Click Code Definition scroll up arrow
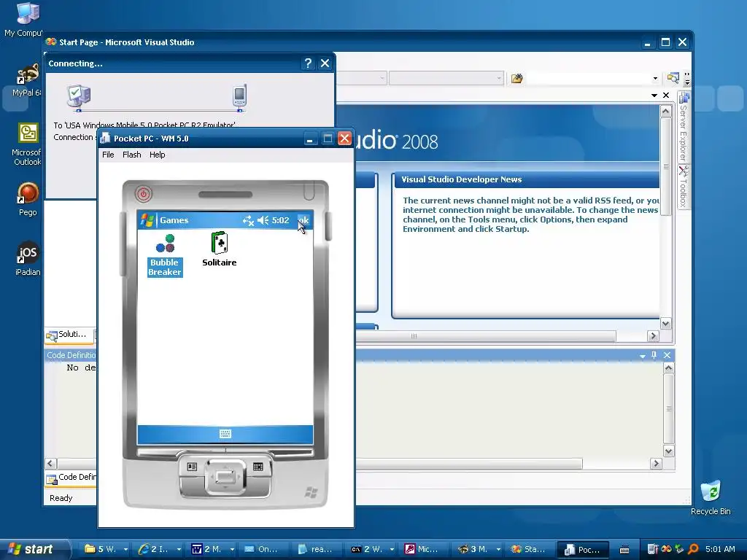Image resolution: width=747 pixels, height=560 pixels. [669, 368]
